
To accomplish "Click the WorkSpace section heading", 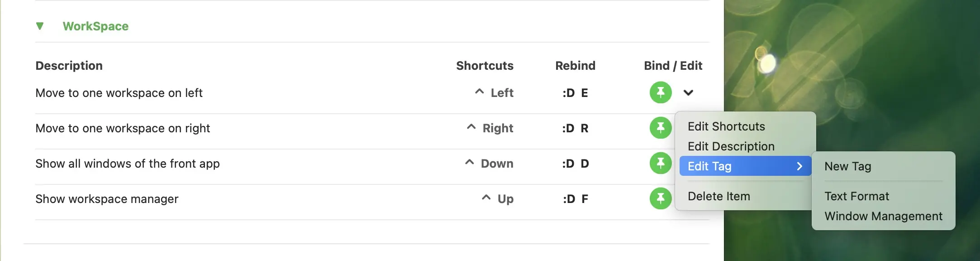I will [95, 26].
